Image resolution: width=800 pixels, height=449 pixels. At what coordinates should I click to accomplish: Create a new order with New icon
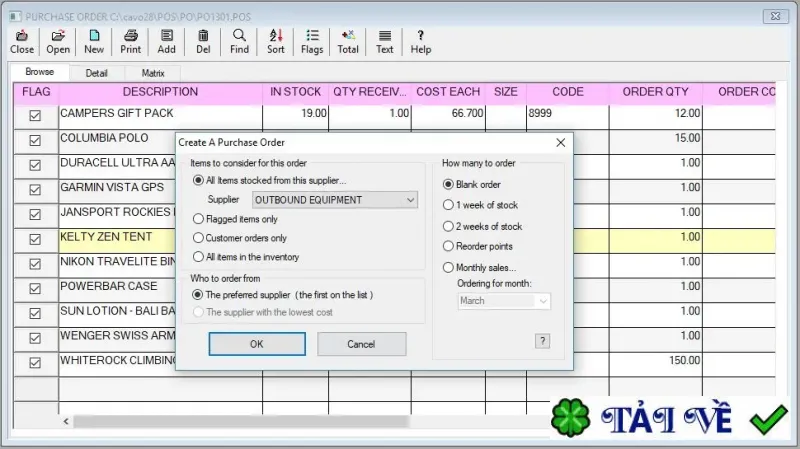94,42
